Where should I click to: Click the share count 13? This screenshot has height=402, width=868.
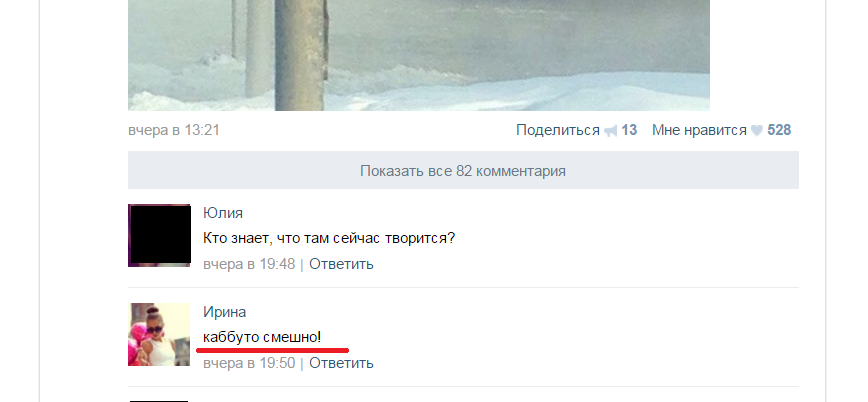tap(629, 130)
